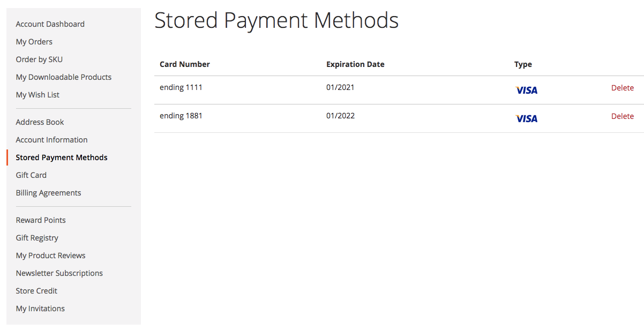The height and width of the screenshot is (330, 644).
Task: Click the Stored Payment Methods page title
Action: pos(276,20)
